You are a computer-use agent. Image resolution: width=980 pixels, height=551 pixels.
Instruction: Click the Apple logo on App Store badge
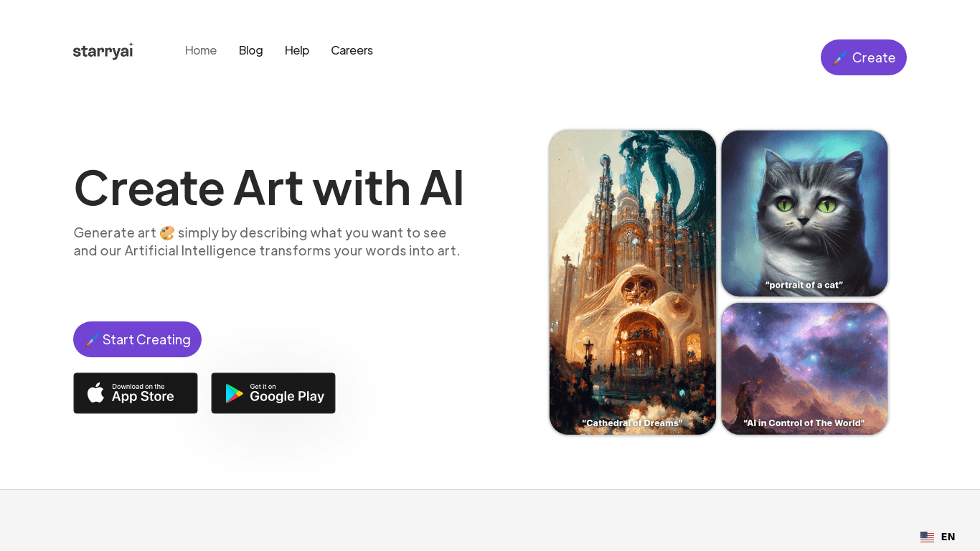pos(96,392)
